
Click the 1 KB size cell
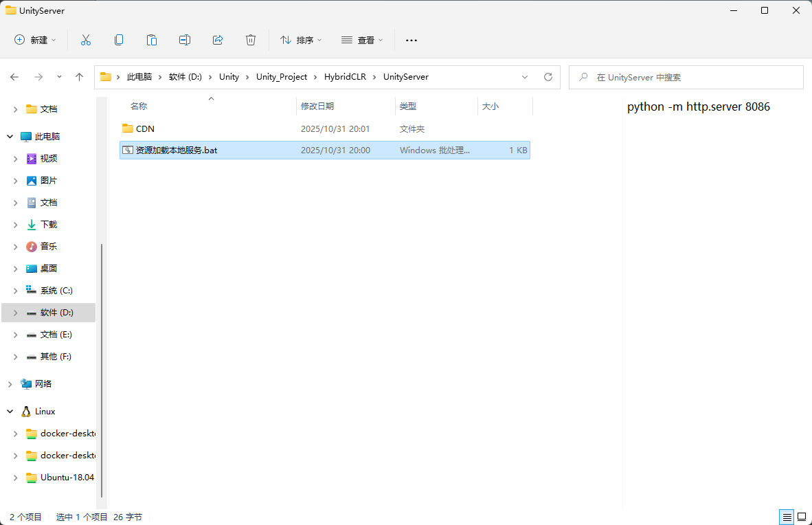pos(518,150)
